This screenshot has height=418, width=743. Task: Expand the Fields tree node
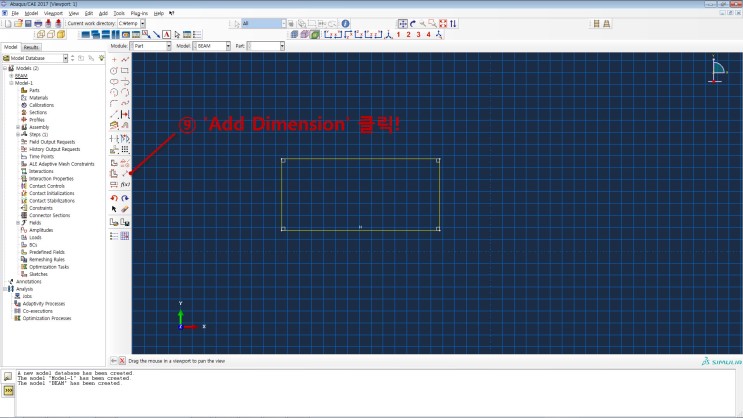[x=18, y=223]
